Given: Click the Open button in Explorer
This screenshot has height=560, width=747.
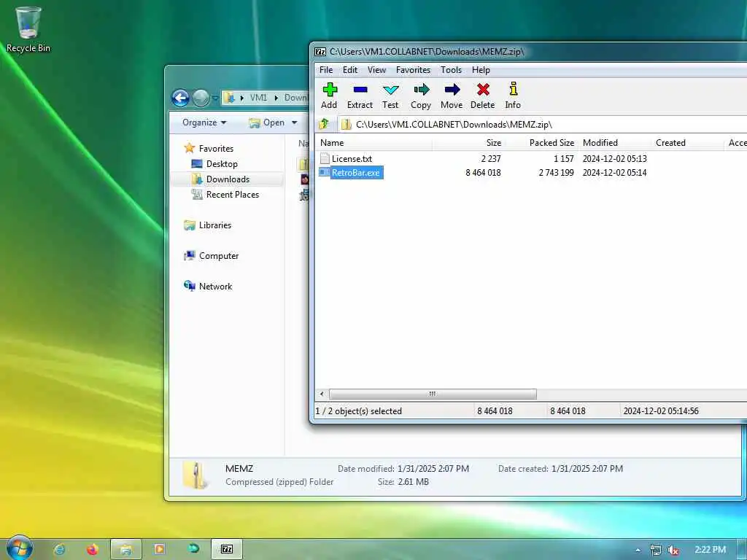Looking at the screenshot, I should 267,122.
